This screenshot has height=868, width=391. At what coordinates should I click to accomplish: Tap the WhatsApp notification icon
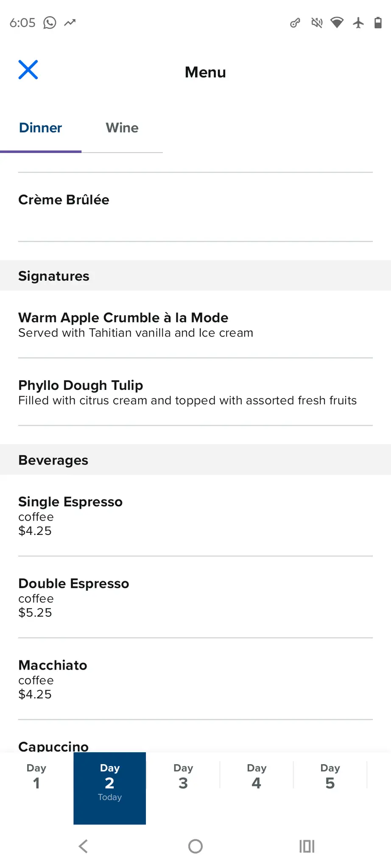tap(50, 22)
